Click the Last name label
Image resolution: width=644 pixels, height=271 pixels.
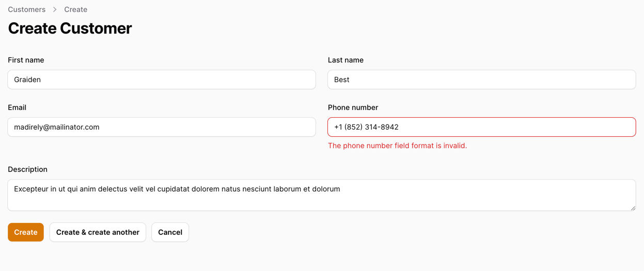(345, 60)
